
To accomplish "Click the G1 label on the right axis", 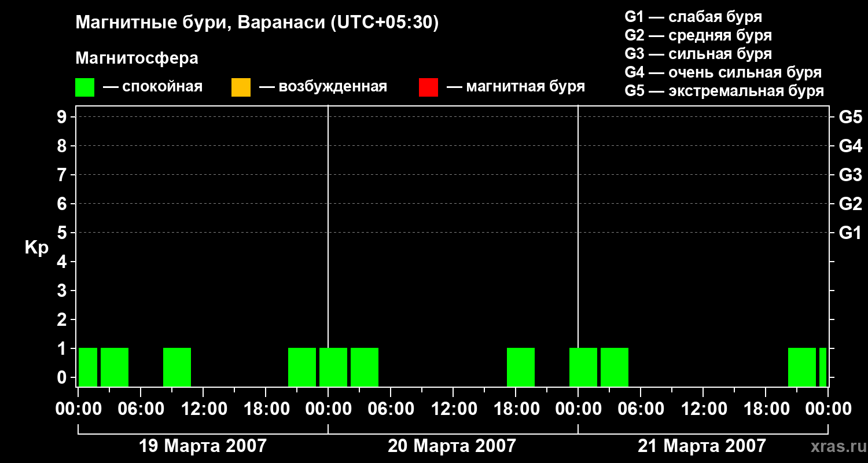I will pos(850,233).
